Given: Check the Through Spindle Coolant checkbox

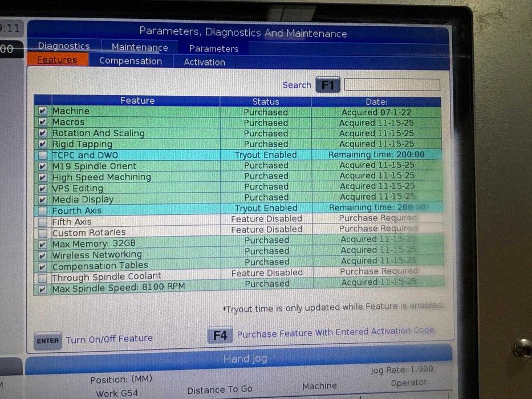Looking at the screenshot, I should (42, 278).
